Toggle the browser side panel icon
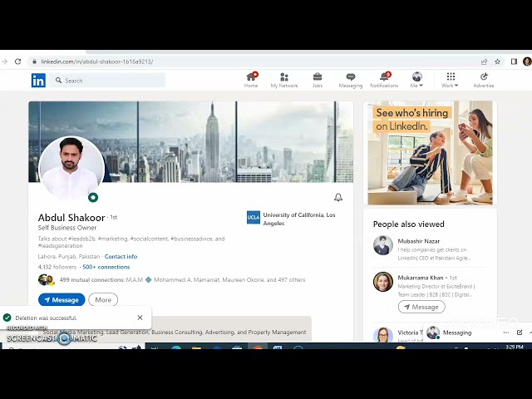Image resolution: width=532 pixels, height=399 pixels. pos(514,62)
